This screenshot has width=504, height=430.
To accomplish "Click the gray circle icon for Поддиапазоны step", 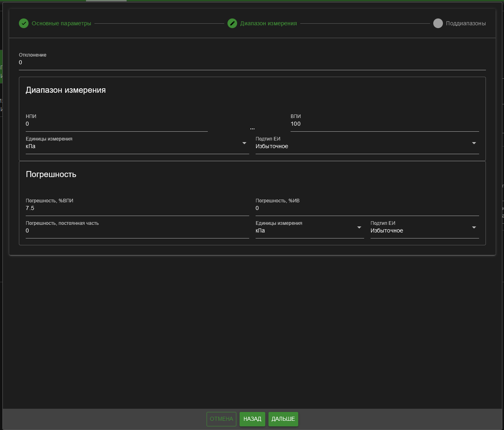I will 438,23.
